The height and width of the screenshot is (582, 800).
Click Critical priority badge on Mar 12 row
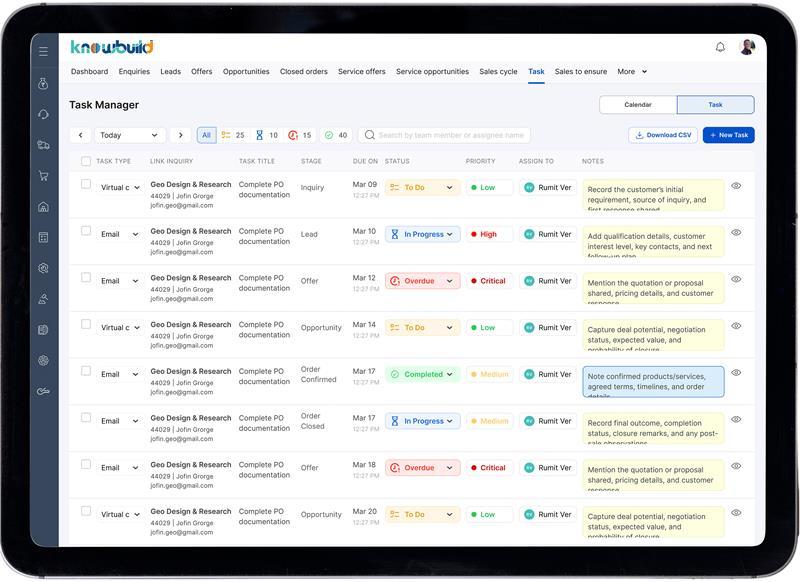(489, 281)
